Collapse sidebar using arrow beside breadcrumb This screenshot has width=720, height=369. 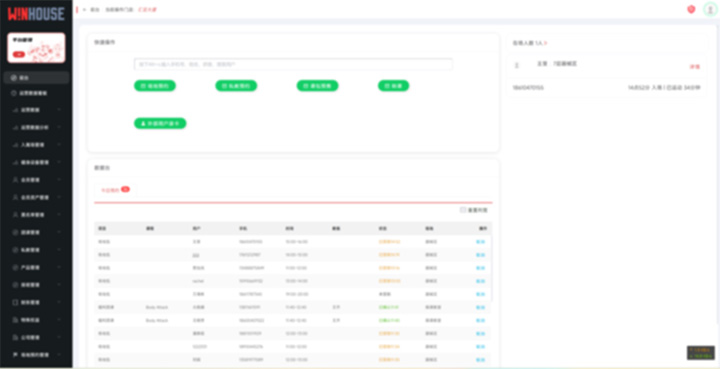point(84,10)
